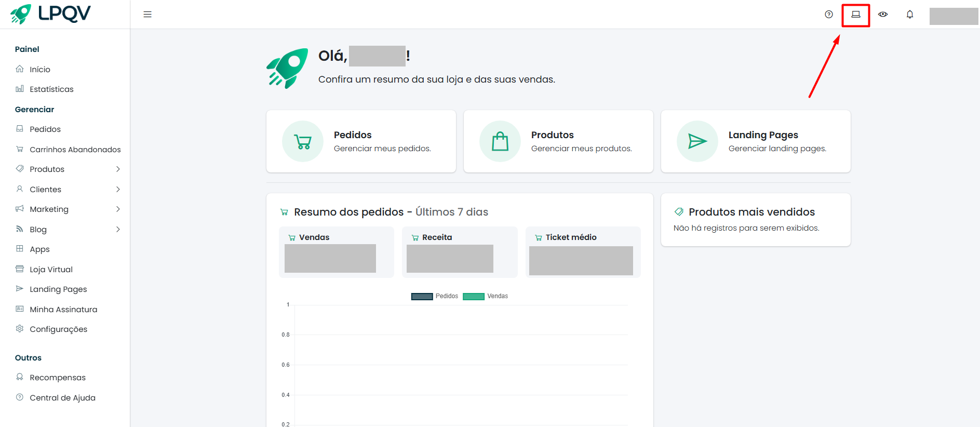Open notifications bell icon
This screenshot has height=427, width=980.
coord(909,15)
